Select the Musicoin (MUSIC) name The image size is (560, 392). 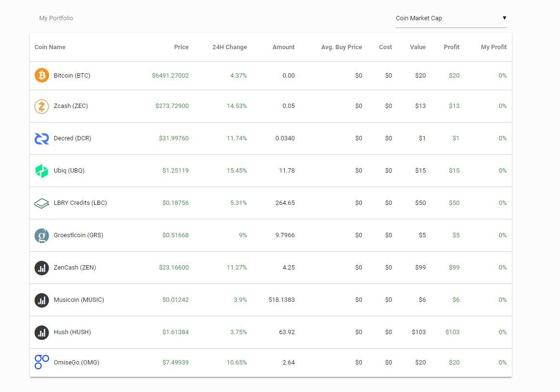79,300
